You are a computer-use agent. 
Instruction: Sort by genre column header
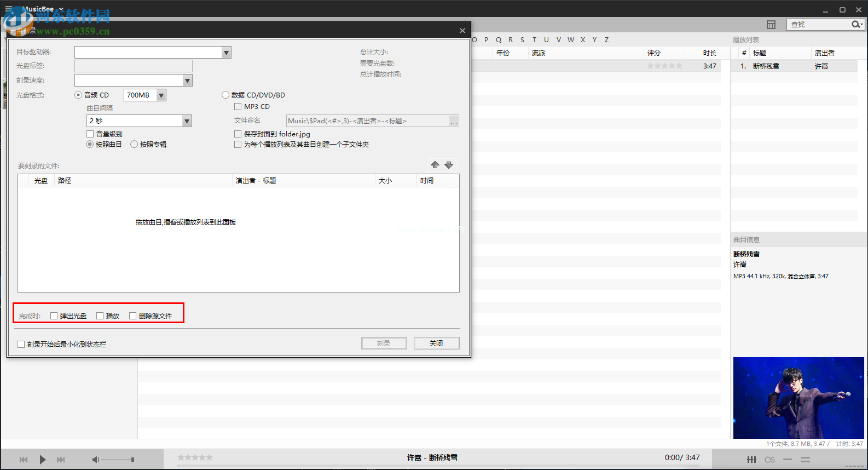[539, 53]
